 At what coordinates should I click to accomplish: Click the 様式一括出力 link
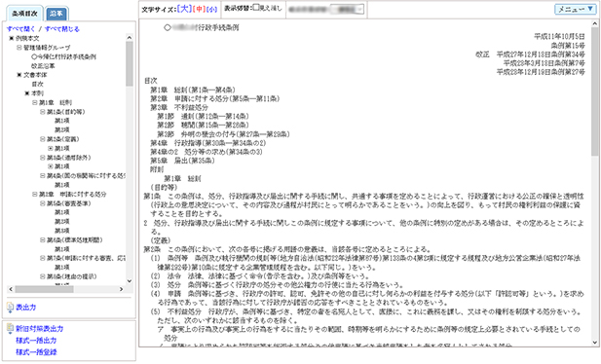click(36, 341)
